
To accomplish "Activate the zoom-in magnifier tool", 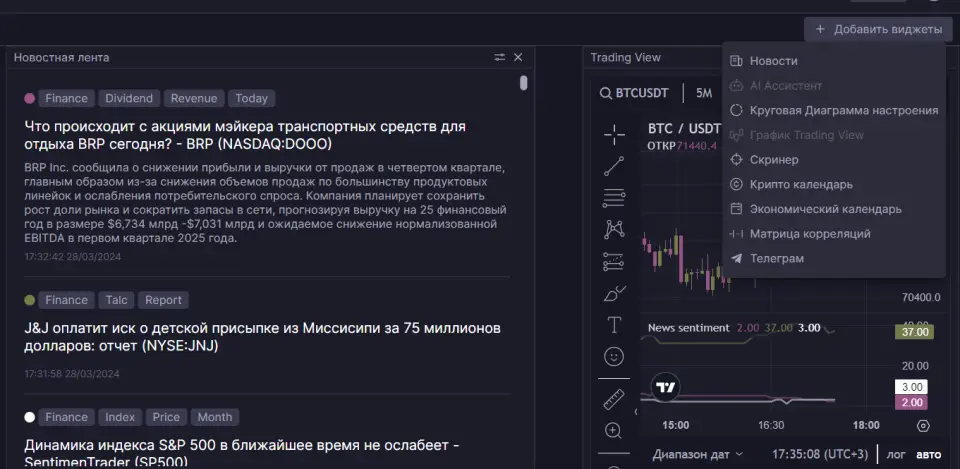I will (x=614, y=430).
